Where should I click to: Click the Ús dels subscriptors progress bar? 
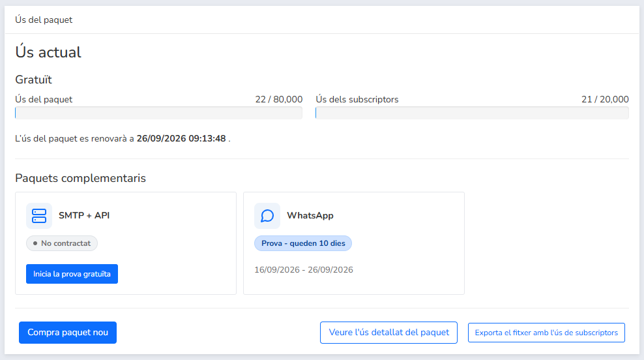click(472, 113)
